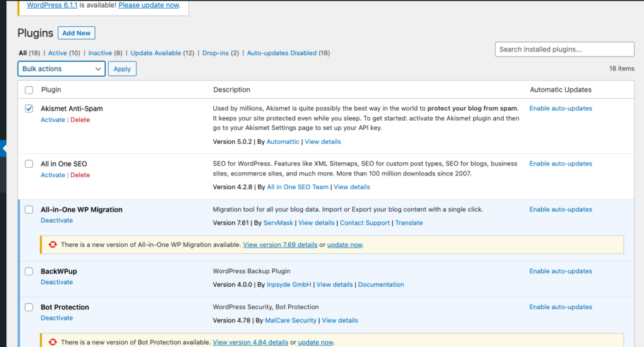Screen dimensions: 644x347
Task: Open the MalCare Security author link
Action: tap(291, 321)
